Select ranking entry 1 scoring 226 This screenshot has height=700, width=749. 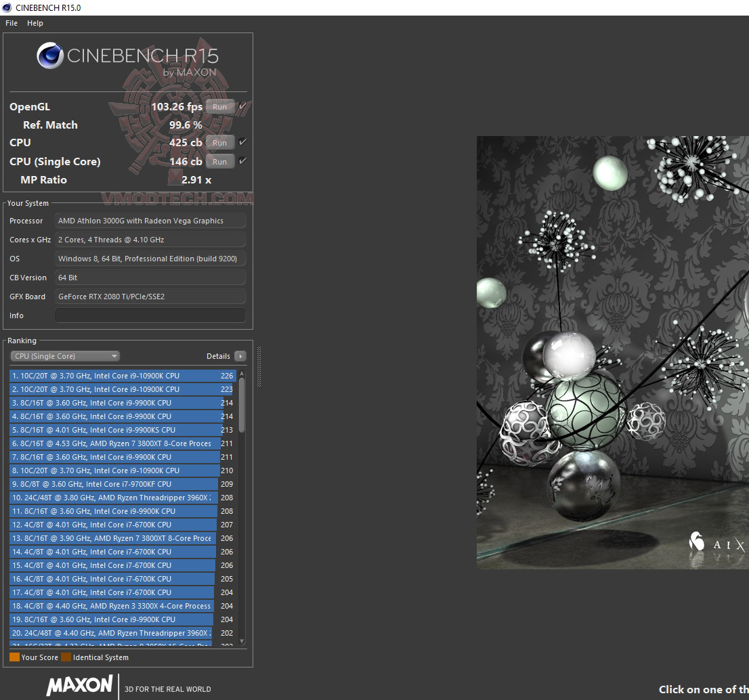[123, 376]
